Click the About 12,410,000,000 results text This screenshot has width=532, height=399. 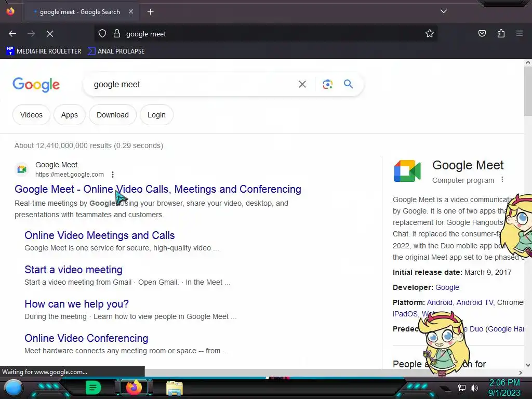89,145
